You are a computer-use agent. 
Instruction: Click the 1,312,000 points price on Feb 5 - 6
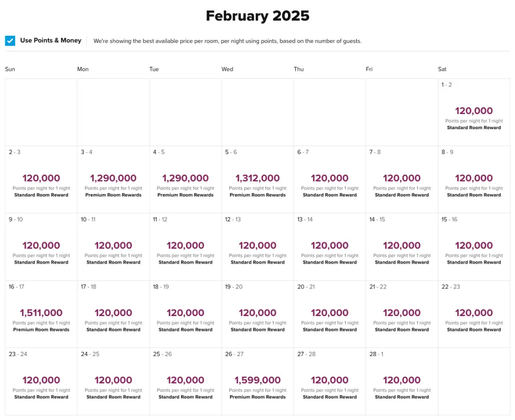tap(257, 178)
